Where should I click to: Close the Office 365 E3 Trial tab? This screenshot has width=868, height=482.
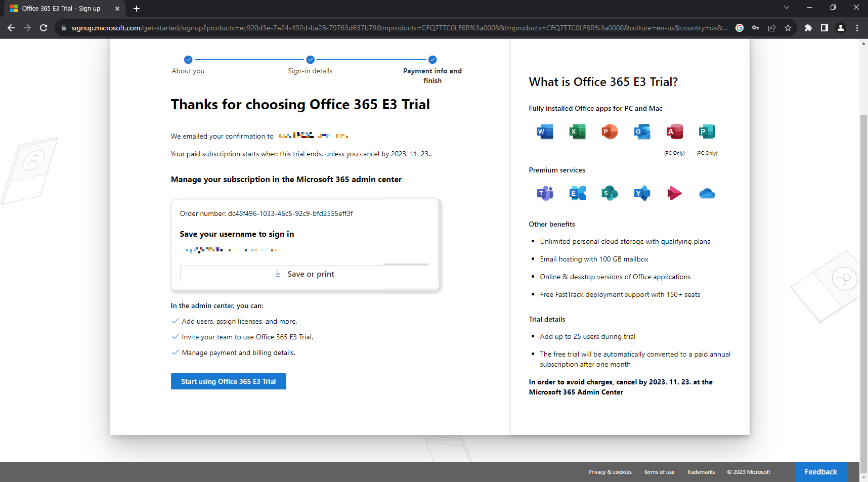coord(117,9)
